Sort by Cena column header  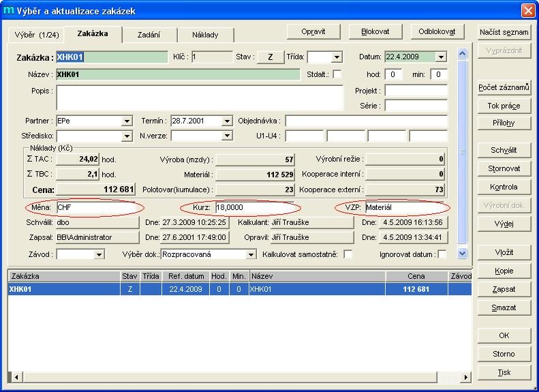[416, 276]
